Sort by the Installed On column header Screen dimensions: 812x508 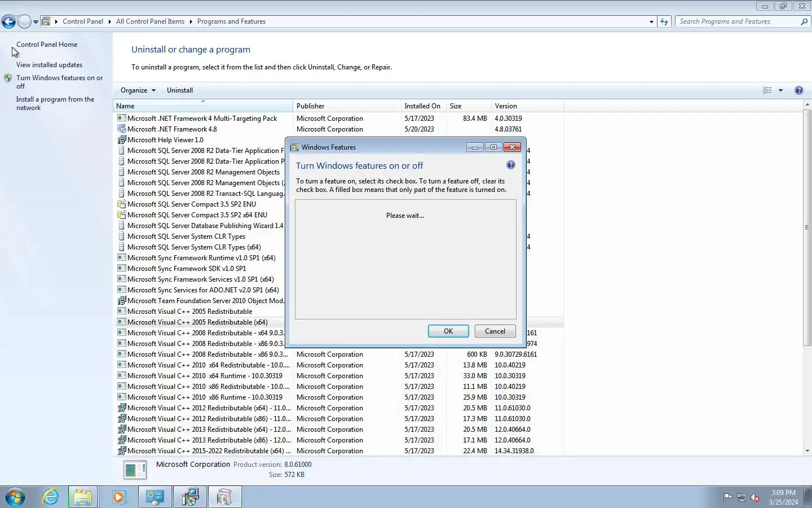coord(423,106)
